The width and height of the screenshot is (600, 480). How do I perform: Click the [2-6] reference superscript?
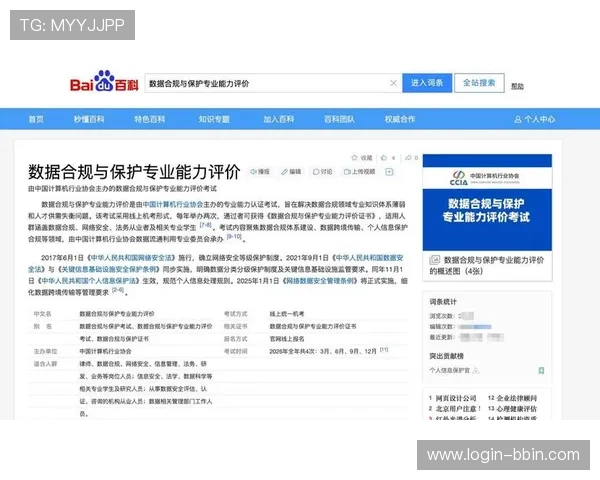point(118,291)
